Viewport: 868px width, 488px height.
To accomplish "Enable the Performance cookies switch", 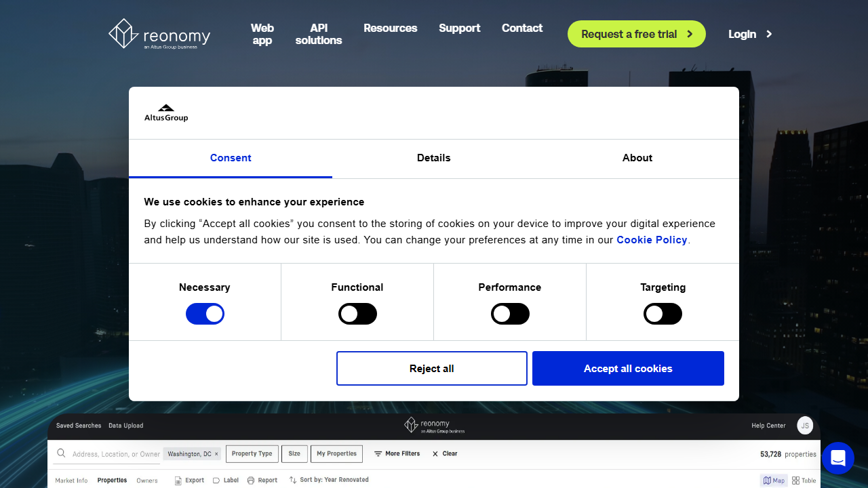I will (x=510, y=314).
